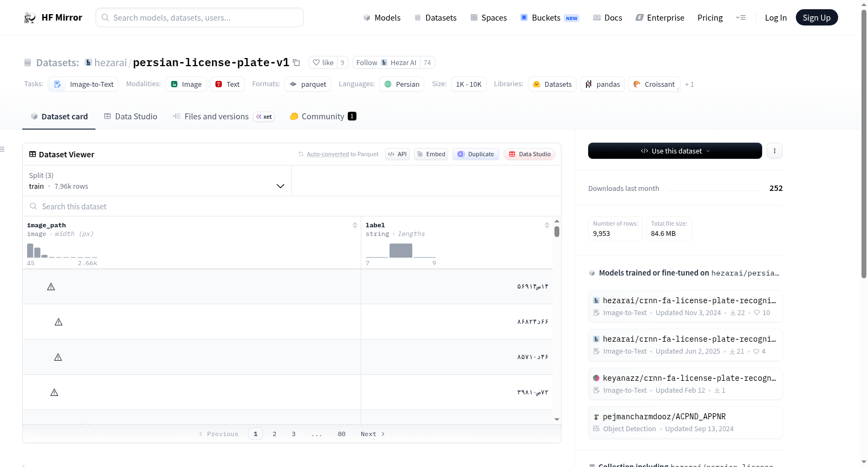Focus the Search this dataset field
Screen dimensions: 868x467
pos(292,206)
